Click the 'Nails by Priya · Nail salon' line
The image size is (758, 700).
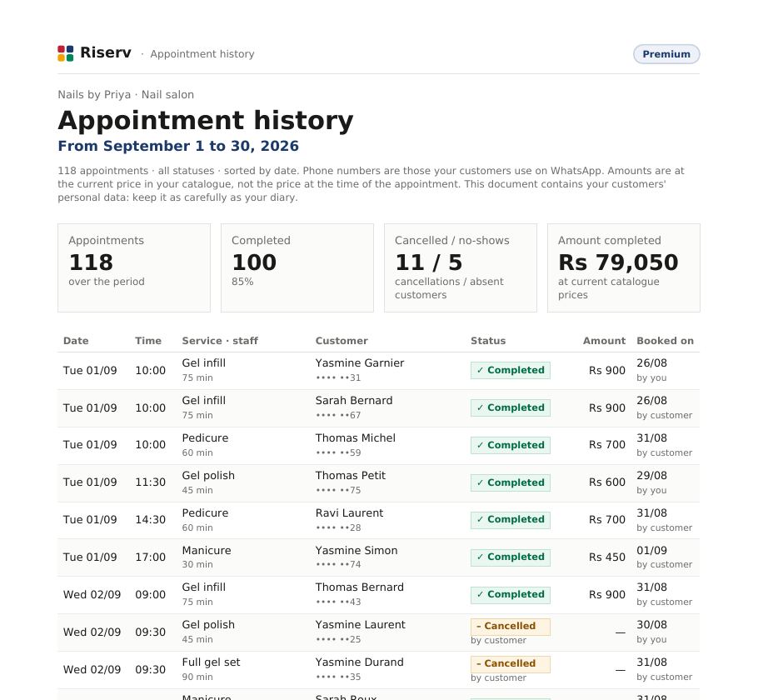(x=126, y=94)
